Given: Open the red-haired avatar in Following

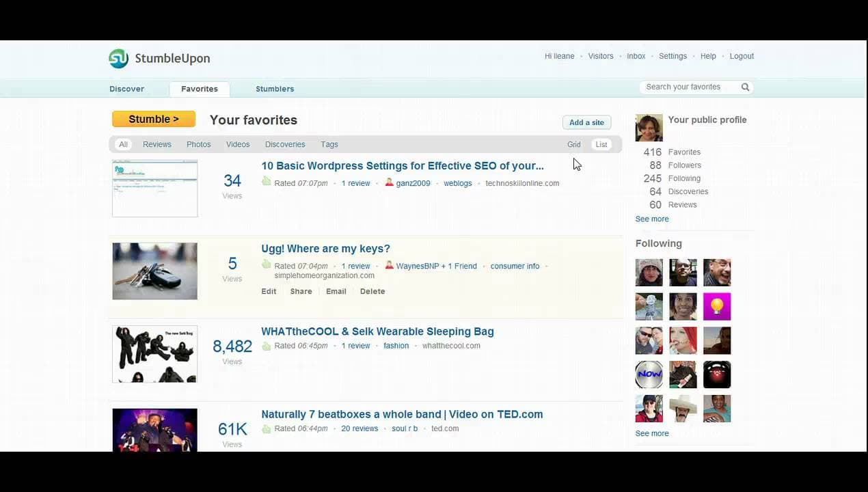Looking at the screenshot, I should (x=683, y=341).
